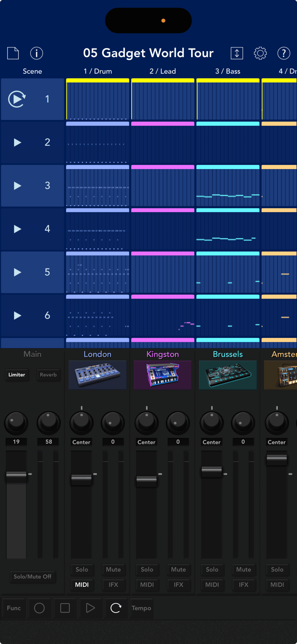Open the London gadget thumbnail
The width and height of the screenshot is (297, 644).
coord(98,375)
